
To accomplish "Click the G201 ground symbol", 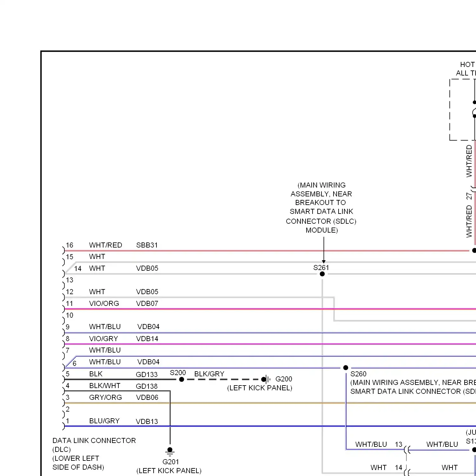I will tap(170, 452).
